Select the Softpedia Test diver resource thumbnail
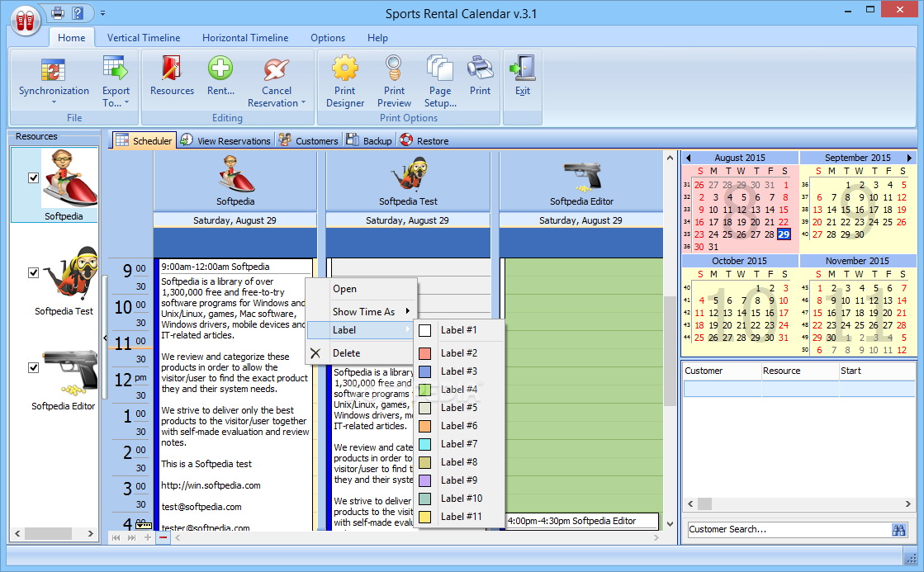Screen dimensions: 924x572 click(x=72, y=273)
